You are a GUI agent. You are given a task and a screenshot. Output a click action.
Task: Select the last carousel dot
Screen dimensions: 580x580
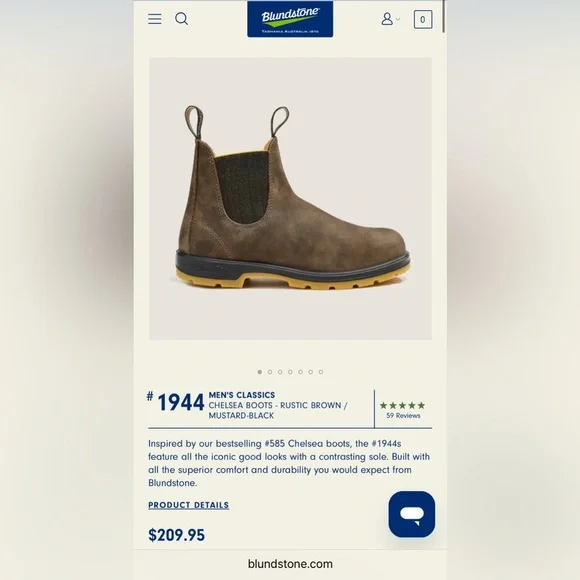[x=321, y=372]
